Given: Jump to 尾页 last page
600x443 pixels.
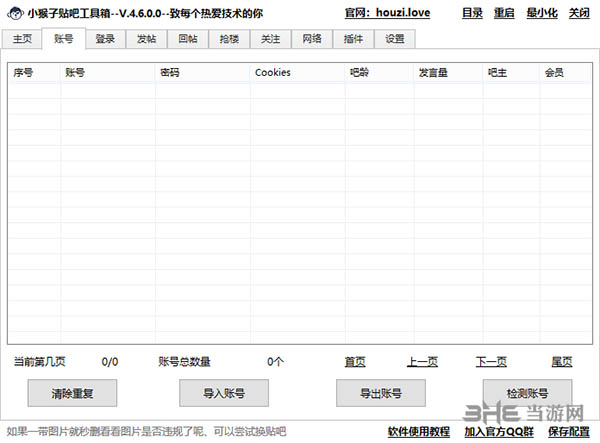Looking at the screenshot, I should [x=562, y=362].
